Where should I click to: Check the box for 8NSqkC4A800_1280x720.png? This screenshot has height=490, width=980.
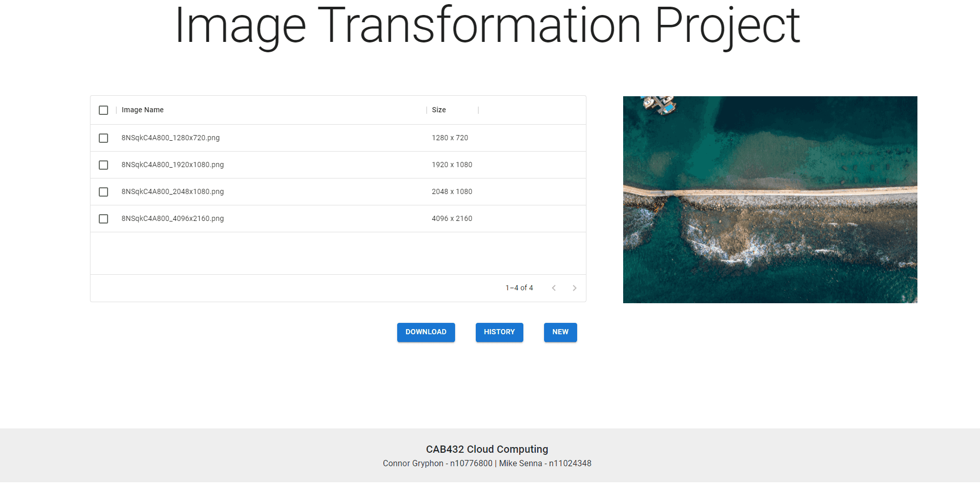(103, 138)
